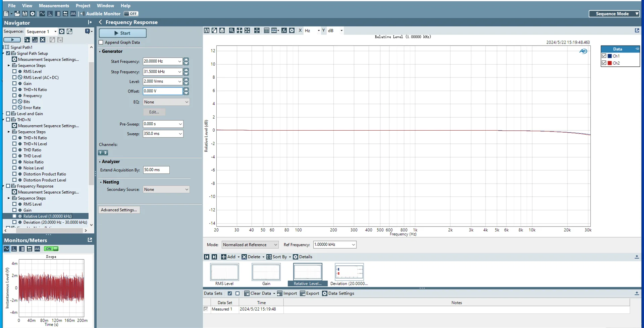Click the zoom magnifier icon in graph toolbar

231,30
